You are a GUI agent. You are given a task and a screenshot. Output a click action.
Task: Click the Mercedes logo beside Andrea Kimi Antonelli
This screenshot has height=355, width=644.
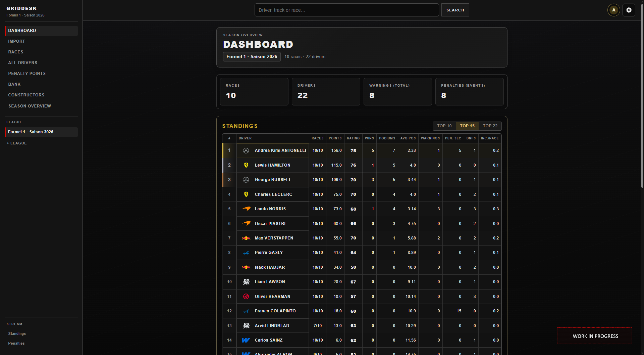(x=246, y=150)
